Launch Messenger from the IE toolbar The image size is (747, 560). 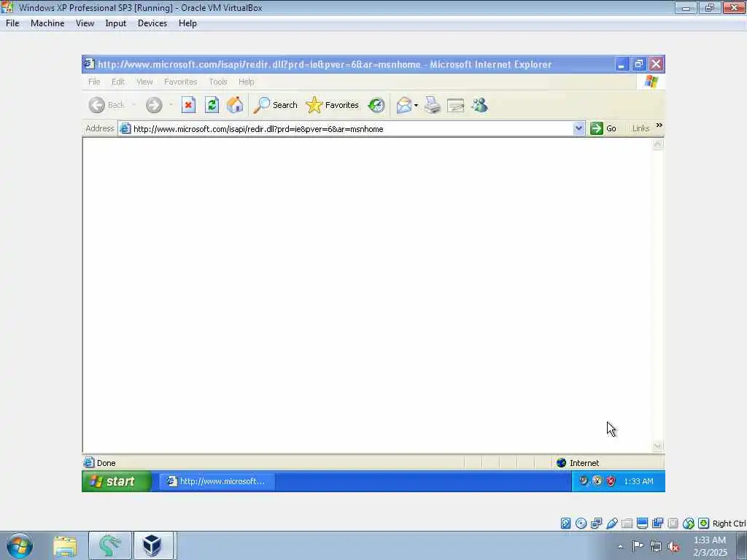480,105
